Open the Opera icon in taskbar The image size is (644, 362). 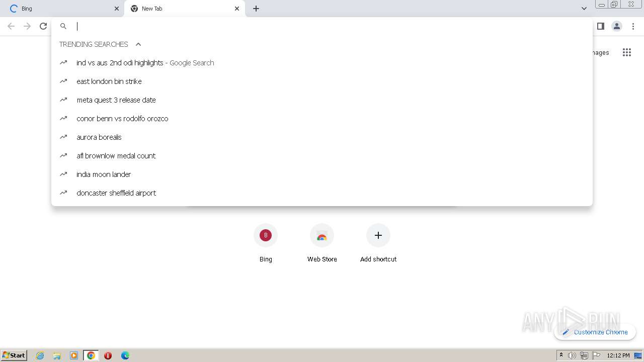108,355
